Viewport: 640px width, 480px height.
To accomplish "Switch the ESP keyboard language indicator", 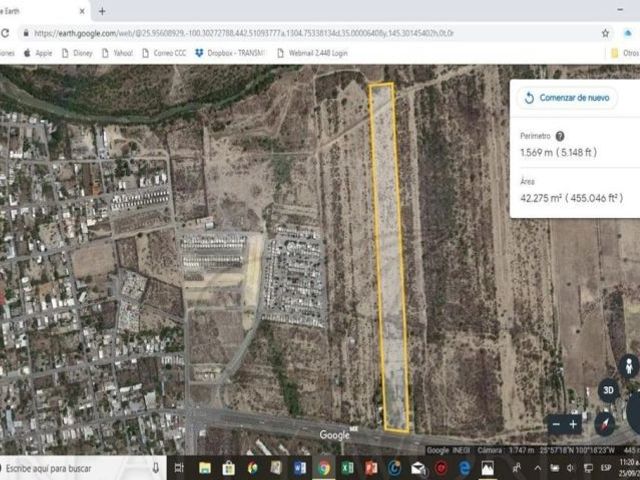I will 606,468.
